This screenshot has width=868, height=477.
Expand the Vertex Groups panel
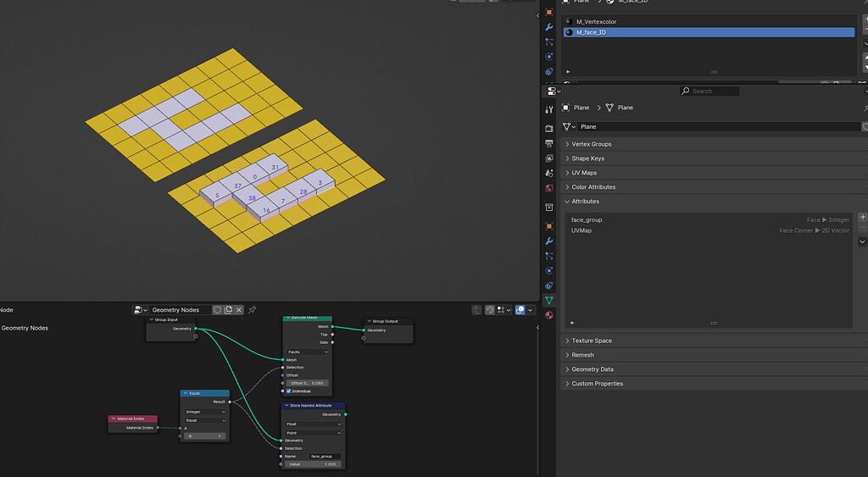pos(713,144)
